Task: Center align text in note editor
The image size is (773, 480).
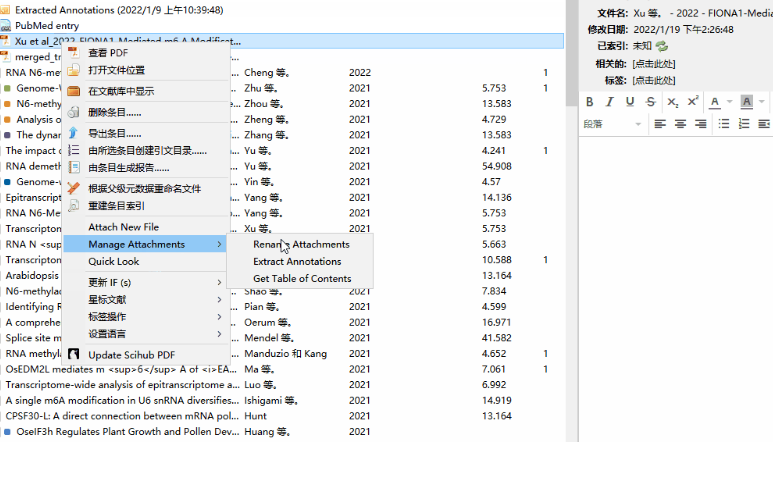Action: pyautogui.click(x=680, y=124)
